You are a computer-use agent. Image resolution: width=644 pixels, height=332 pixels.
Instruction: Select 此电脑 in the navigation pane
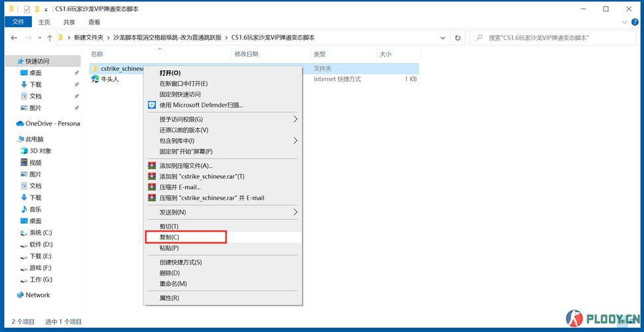(x=35, y=139)
